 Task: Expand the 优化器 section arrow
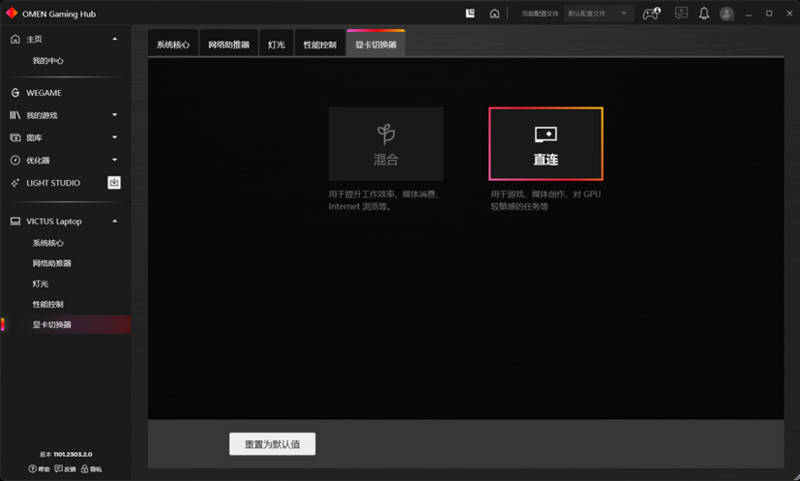click(115, 160)
